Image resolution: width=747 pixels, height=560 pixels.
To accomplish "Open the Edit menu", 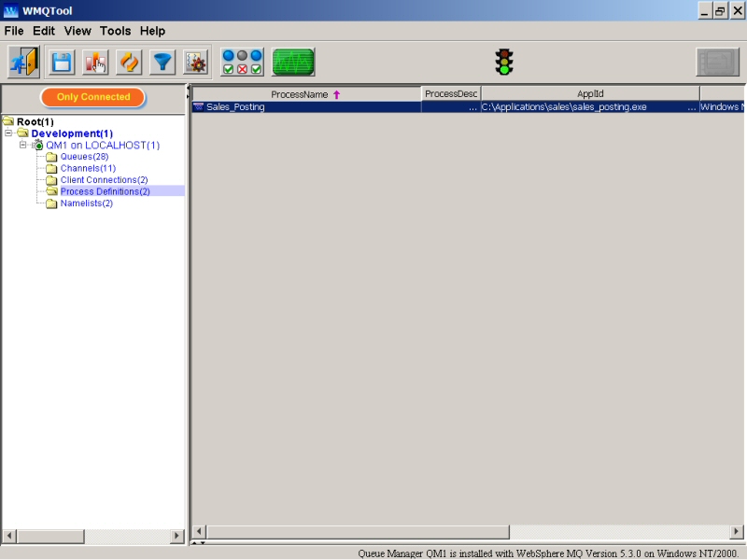I will (x=44, y=31).
